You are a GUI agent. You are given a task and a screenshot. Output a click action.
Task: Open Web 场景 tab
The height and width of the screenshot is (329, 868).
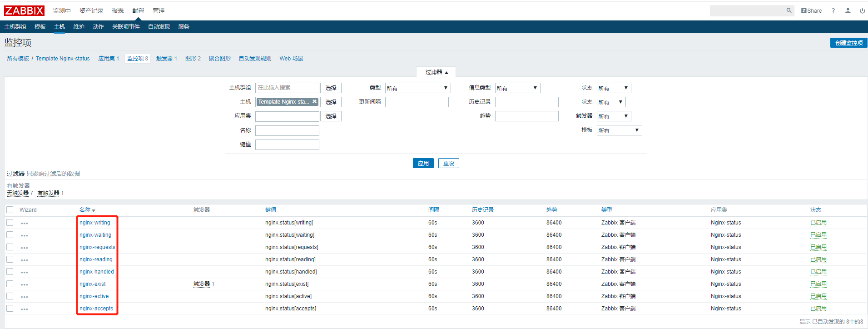(291, 59)
